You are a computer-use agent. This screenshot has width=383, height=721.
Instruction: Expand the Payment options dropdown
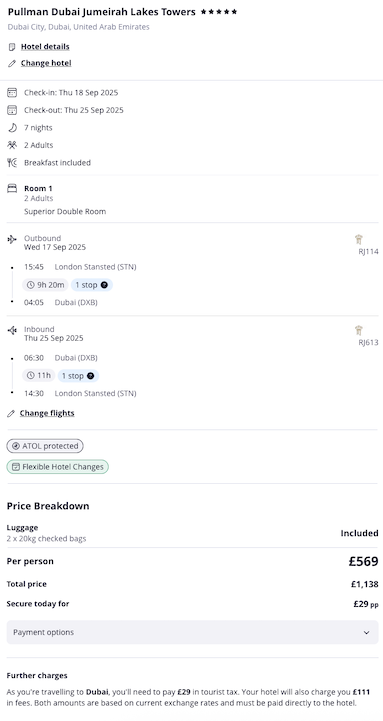click(192, 632)
